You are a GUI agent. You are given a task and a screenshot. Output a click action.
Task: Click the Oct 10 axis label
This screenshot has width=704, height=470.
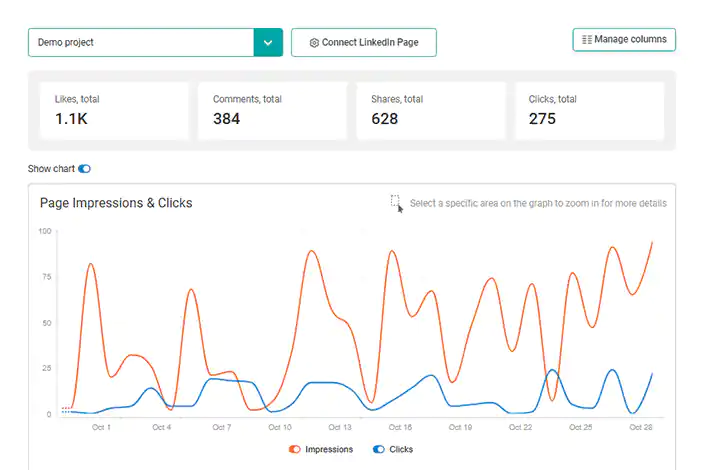pyautogui.click(x=280, y=427)
